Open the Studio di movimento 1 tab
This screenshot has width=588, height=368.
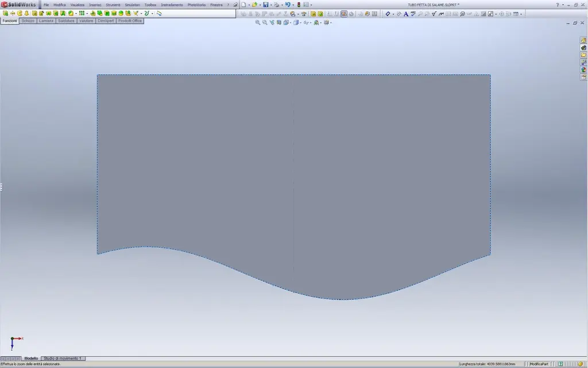click(x=63, y=358)
